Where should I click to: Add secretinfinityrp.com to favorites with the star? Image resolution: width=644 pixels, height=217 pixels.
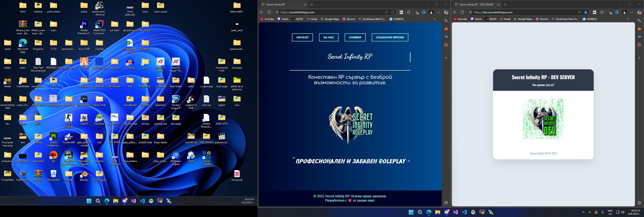393,12
